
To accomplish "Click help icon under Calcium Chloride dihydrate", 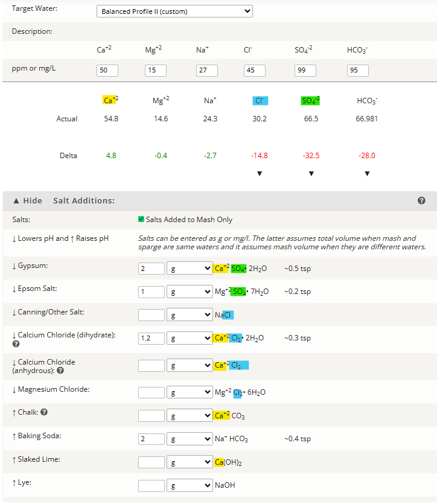I will point(16,344).
